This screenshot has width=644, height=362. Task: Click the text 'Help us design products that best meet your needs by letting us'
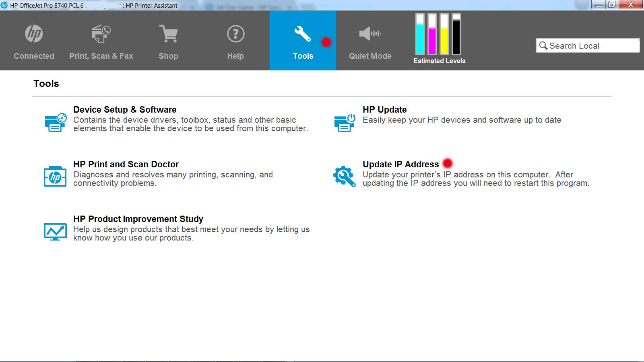[x=191, y=229]
